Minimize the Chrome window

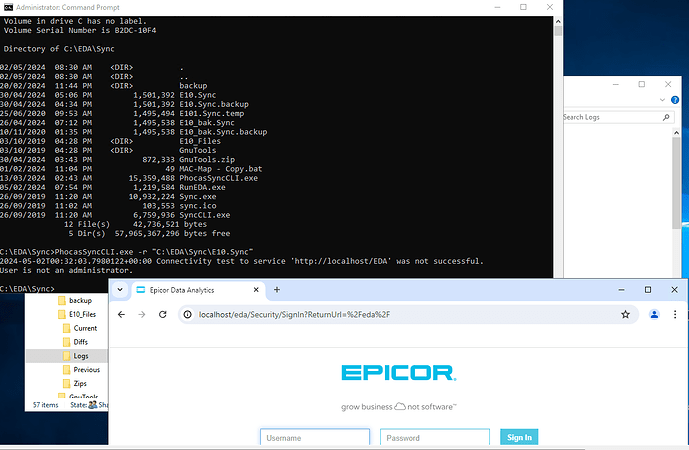point(621,290)
